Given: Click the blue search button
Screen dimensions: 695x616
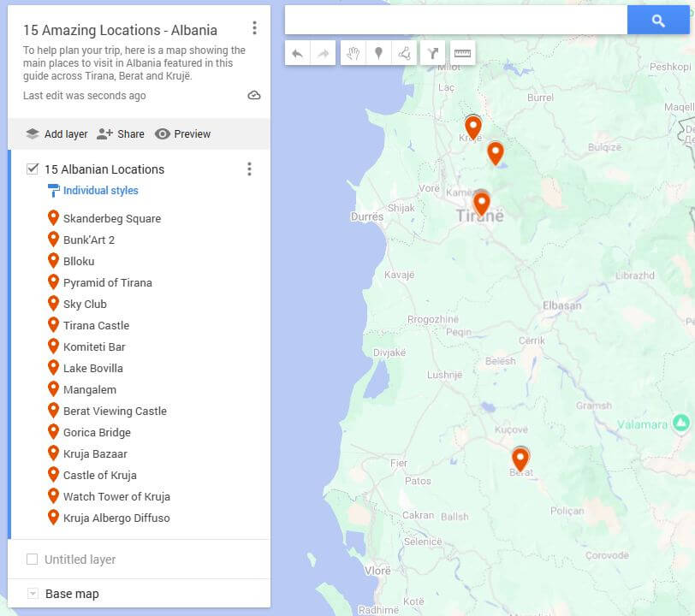Looking at the screenshot, I should point(658,20).
